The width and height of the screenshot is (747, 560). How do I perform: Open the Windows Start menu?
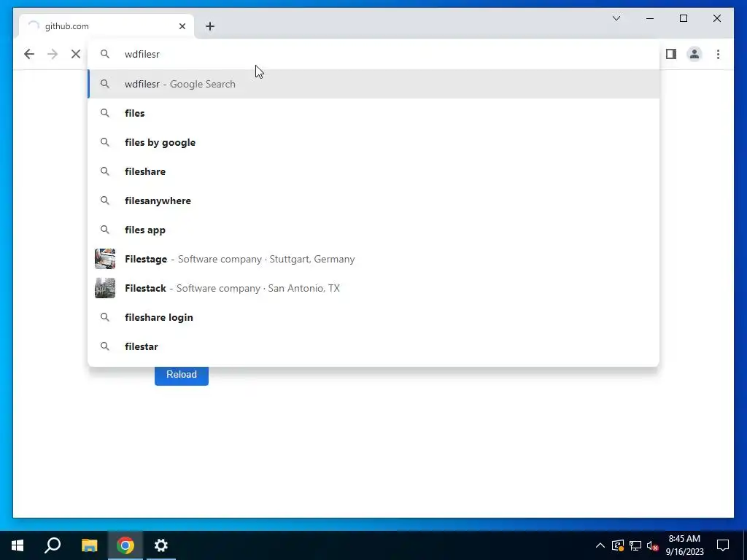(18, 545)
